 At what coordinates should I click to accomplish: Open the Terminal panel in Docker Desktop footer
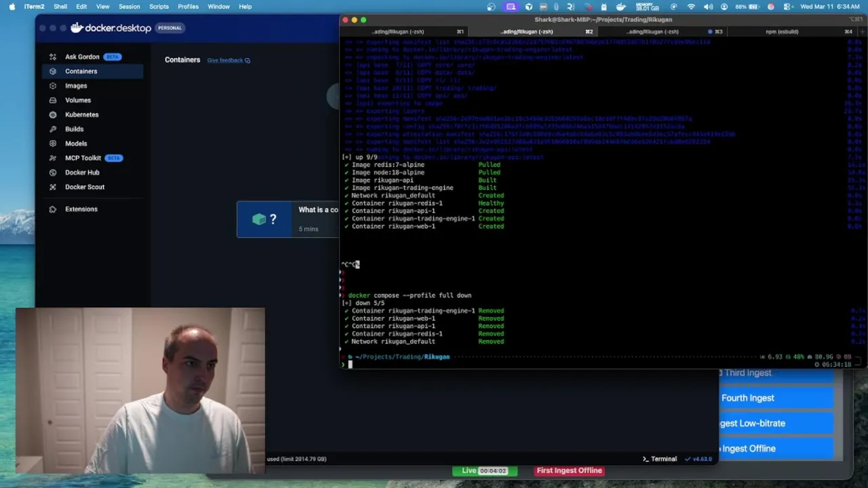pyautogui.click(x=660, y=459)
